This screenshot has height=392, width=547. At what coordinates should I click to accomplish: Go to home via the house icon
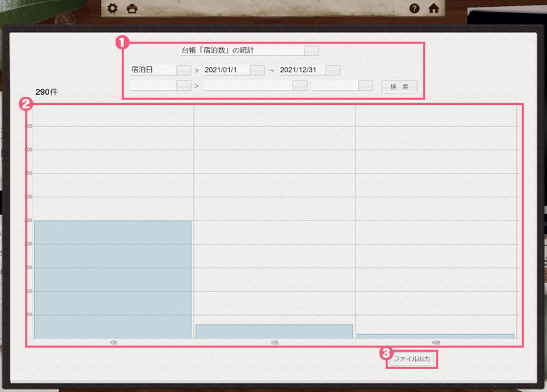tap(433, 9)
